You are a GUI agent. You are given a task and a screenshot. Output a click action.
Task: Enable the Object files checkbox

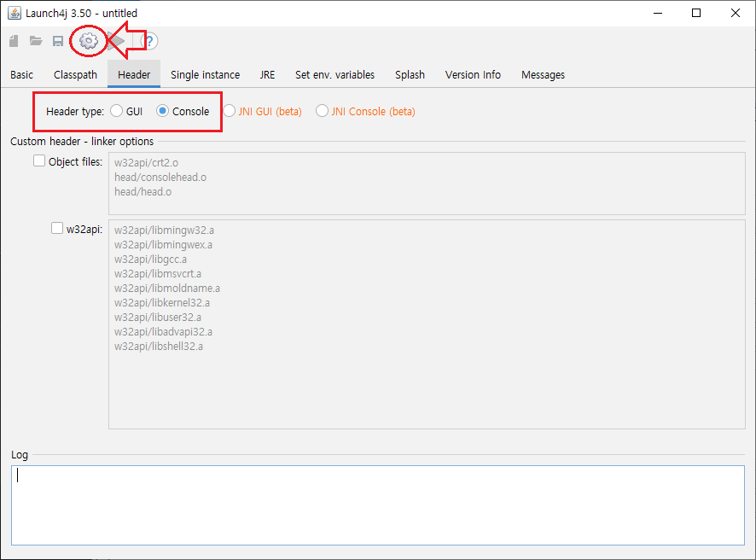point(39,160)
